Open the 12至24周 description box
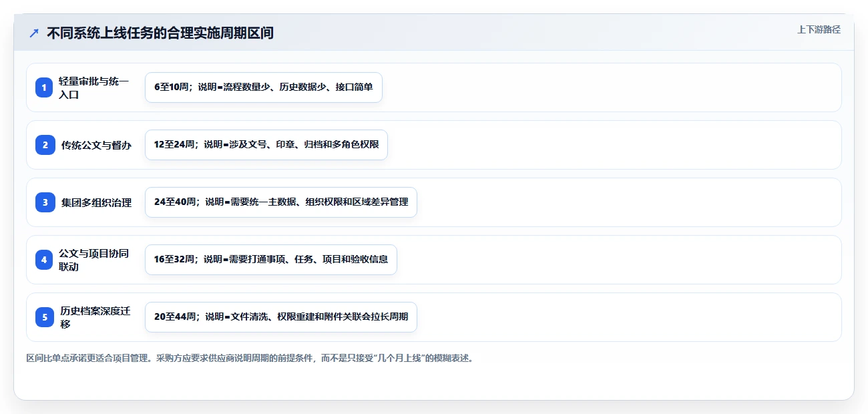Image resolution: width=868 pixels, height=414 pixels. pyautogui.click(x=266, y=145)
